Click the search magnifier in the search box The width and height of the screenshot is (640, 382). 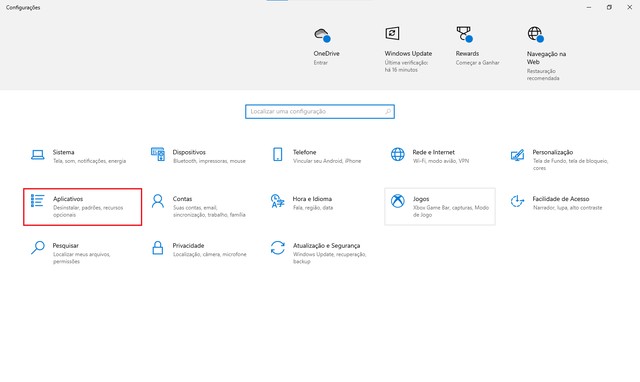(388, 111)
